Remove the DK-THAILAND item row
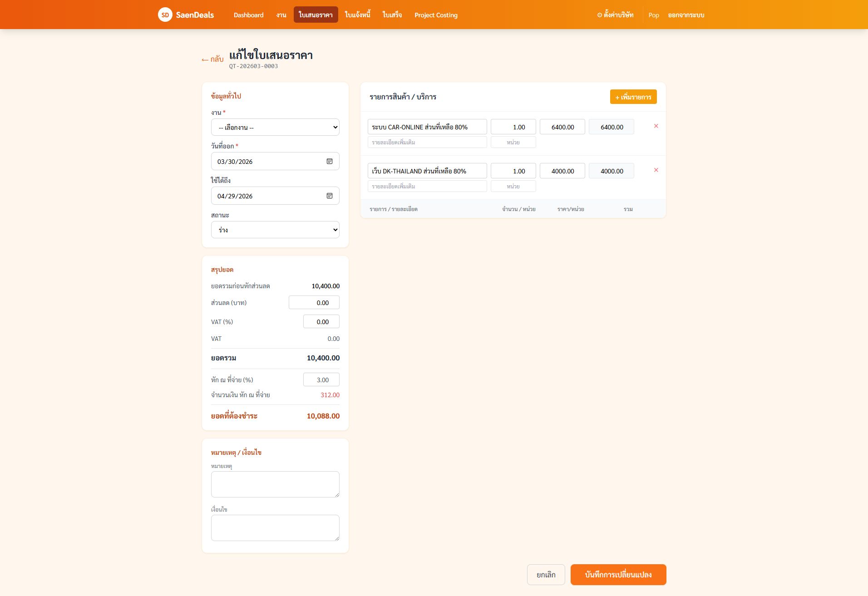 click(x=656, y=170)
